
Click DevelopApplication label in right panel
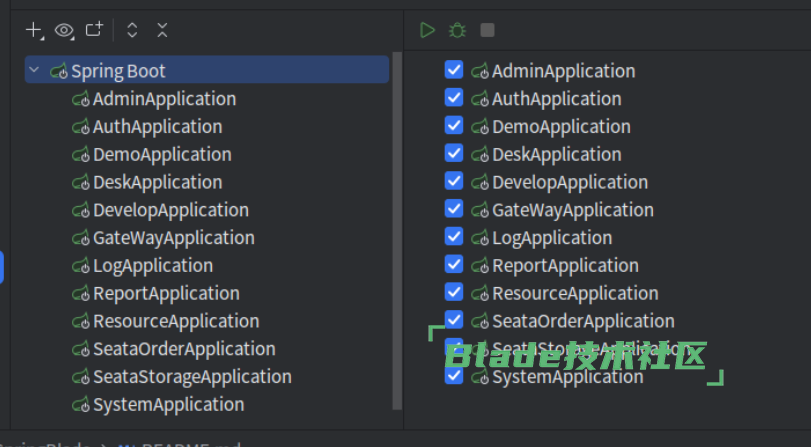click(570, 182)
